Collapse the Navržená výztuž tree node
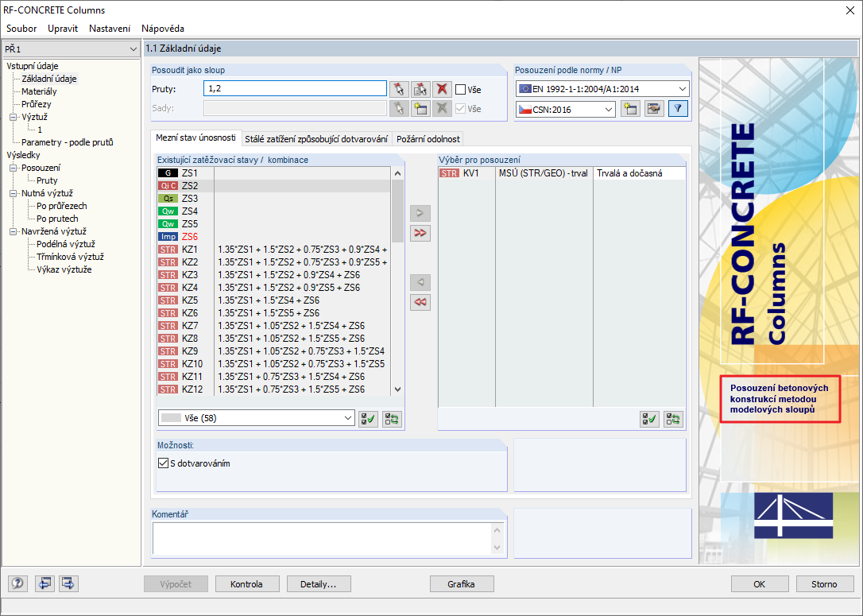863x616 pixels. pyautogui.click(x=14, y=232)
